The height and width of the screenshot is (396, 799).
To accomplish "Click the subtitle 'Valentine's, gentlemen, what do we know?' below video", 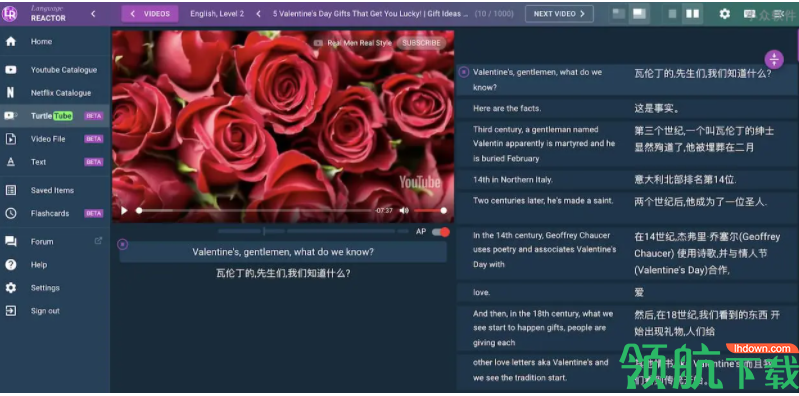I will 283,252.
